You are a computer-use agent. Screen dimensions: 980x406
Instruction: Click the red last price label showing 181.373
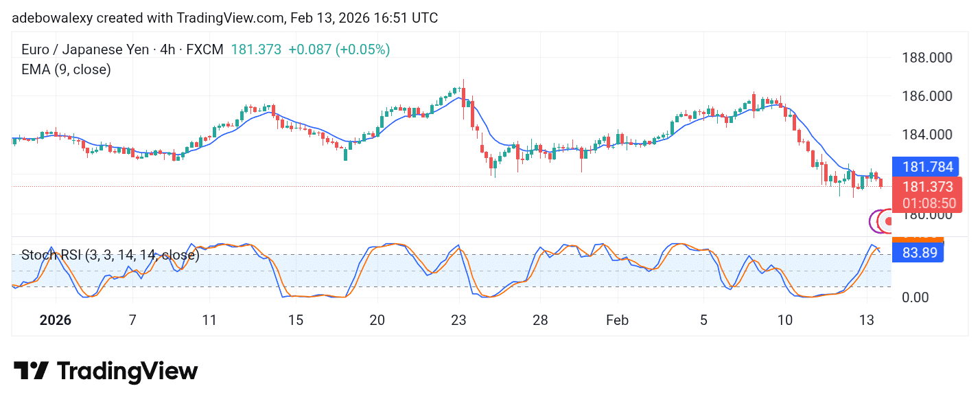[x=927, y=187]
